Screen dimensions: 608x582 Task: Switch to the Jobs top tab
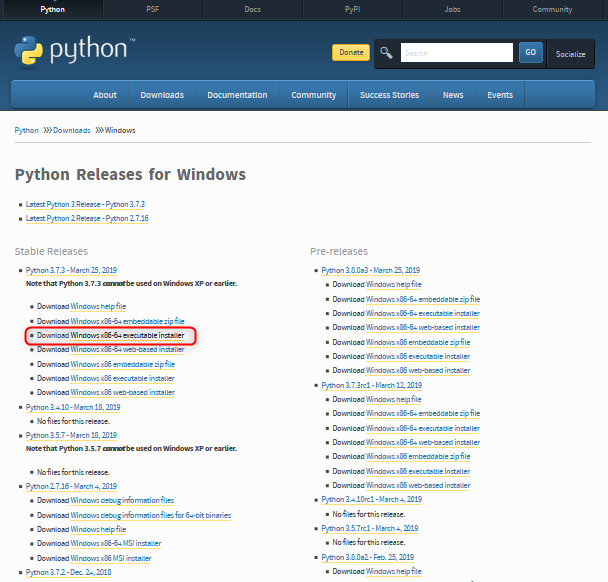[x=453, y=9]
